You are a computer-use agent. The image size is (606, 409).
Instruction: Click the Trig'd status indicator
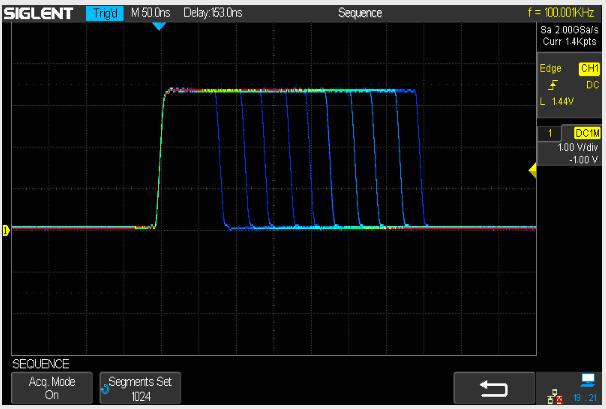tap(105, 11)
